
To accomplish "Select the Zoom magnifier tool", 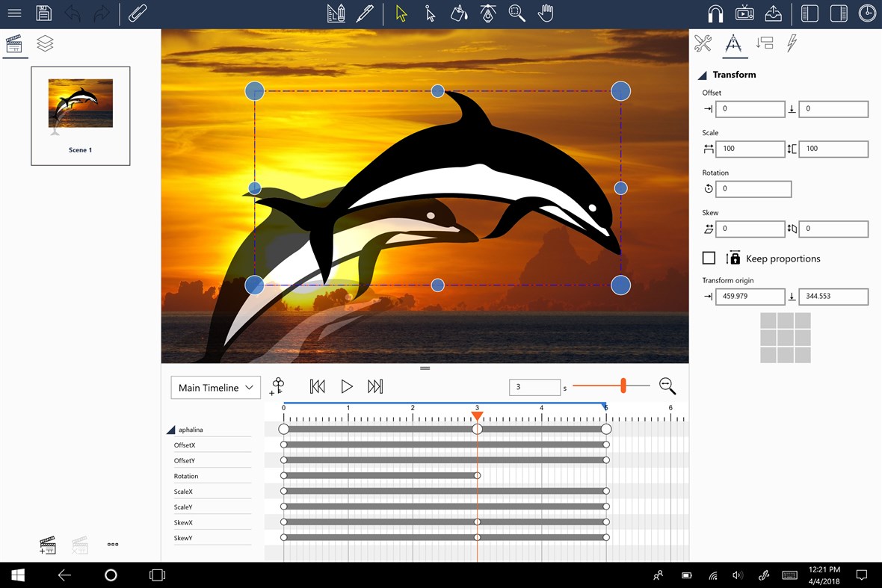I will [x=516, y=13].
